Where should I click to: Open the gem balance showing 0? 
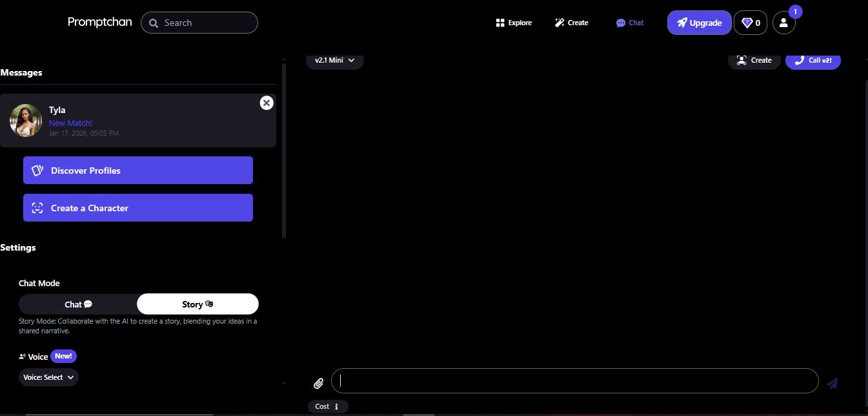[750, 23]
